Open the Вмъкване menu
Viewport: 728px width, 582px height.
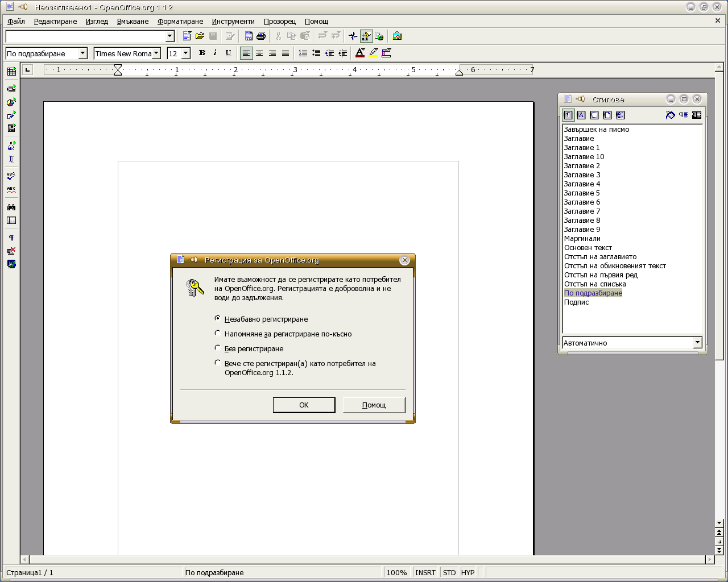(x=133, y=22)
